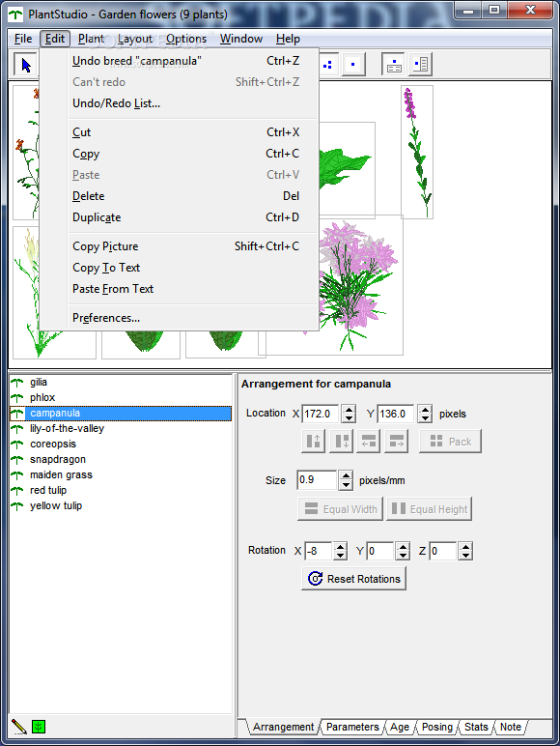
Task: Select the campanula row in plant list
Action: (121, 414)
